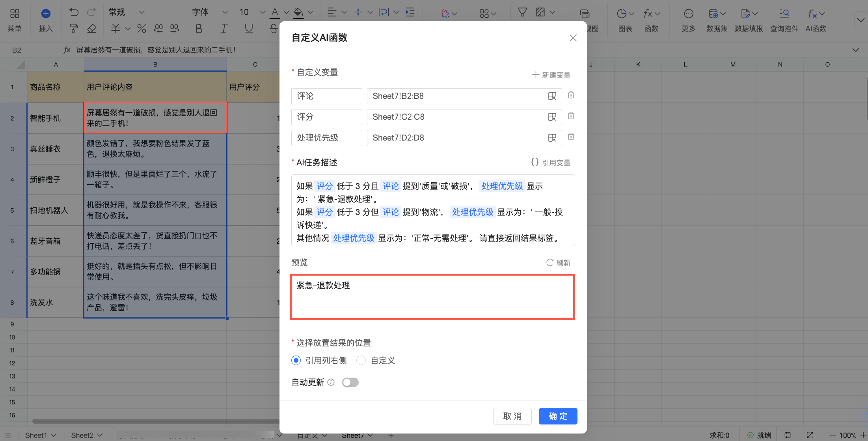Select the 自定义 radio option
Image resolution: width=868 pixels, height=441 pixels.
pos(361,360)
